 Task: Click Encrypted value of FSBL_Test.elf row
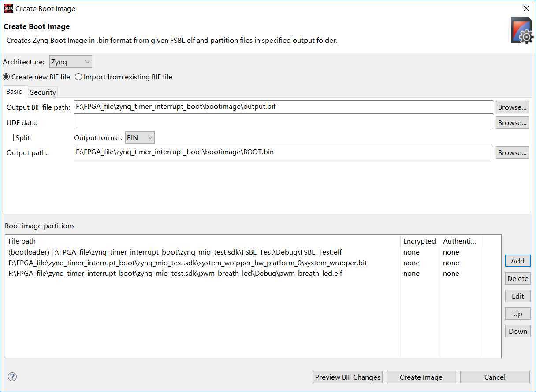click(x=411, y=252)
